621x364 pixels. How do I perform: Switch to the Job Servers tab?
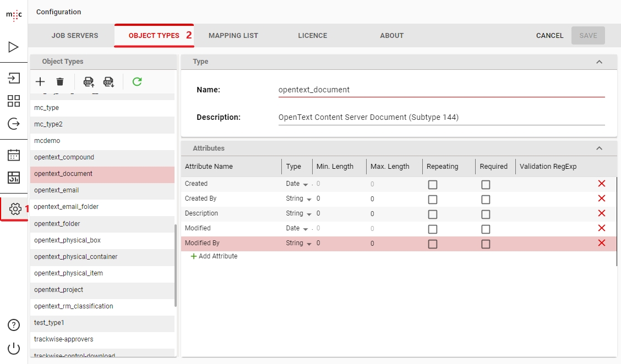[75, 36]
